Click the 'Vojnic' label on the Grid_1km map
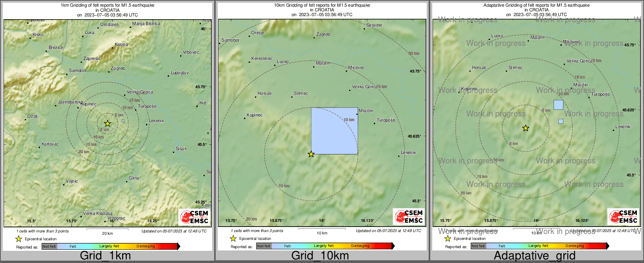Viewport: 644px width, 263px height. pyautogui.click(x=72, y=181)
